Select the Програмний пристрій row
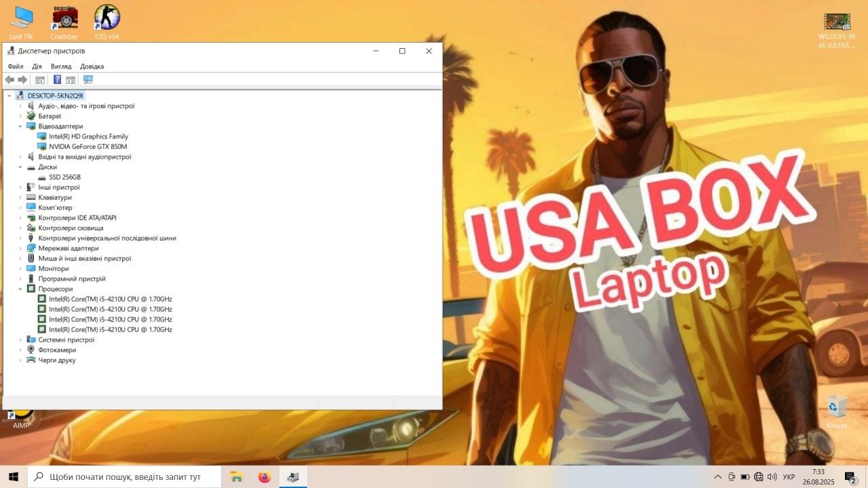Viewport: 868px width, 488px height. point(72,279)
